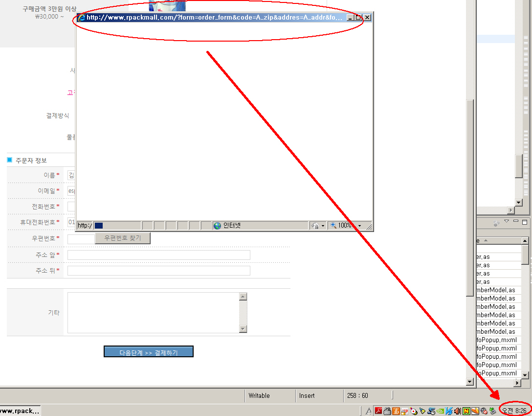This screenshot has width=532, height=416.
Task: Click the popup's Internet zone globe icon
Action: click(217, 226)
